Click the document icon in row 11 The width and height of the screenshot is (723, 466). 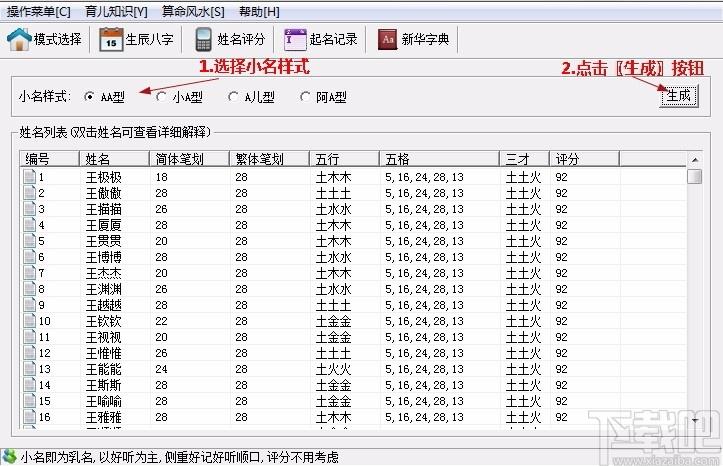(30, 337)
